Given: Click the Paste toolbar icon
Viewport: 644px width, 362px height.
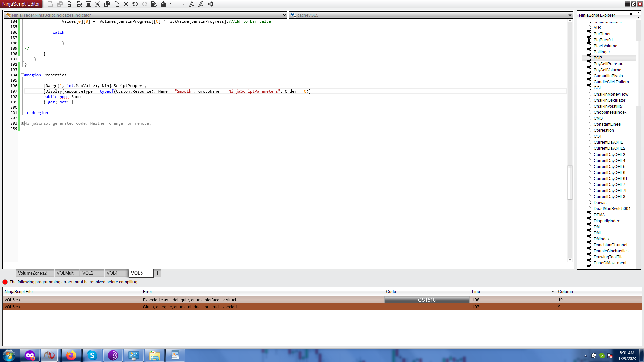Looking at the screenshot, I should 116,4.
